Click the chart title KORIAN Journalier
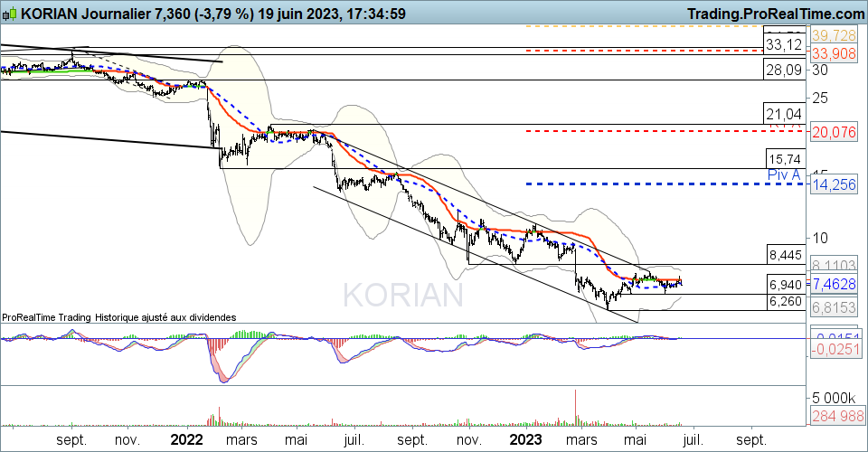868x452 pixels. coord(86,14)
